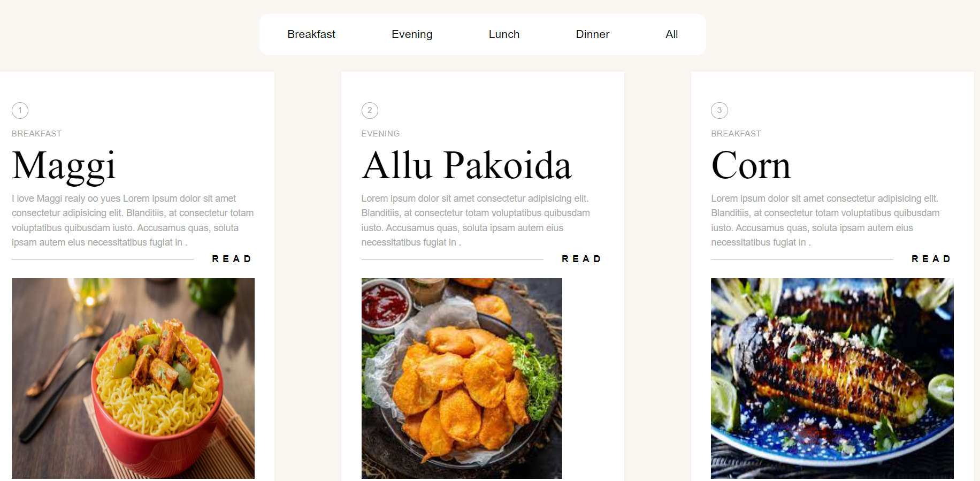Click the circled number 3 badge
This screenshot has height=481, width=980.
click(x=719, y=110)
